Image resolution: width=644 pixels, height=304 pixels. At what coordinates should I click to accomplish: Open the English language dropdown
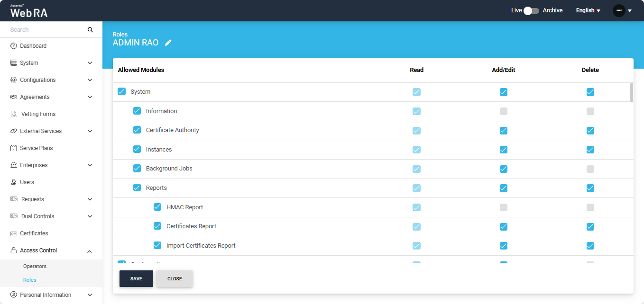tap(588, 10)
